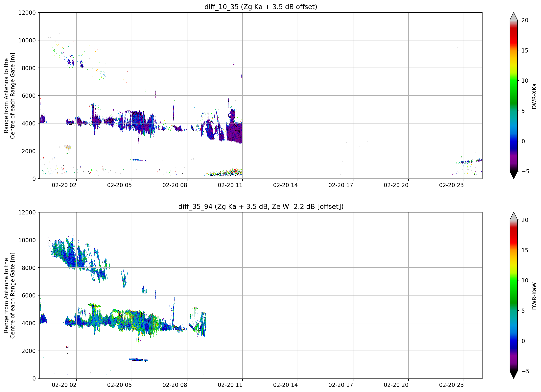Click top plot y-axis label 6000
Image resolution: width=541 pixels, height=392 pixels.
[x=29, y=96]
